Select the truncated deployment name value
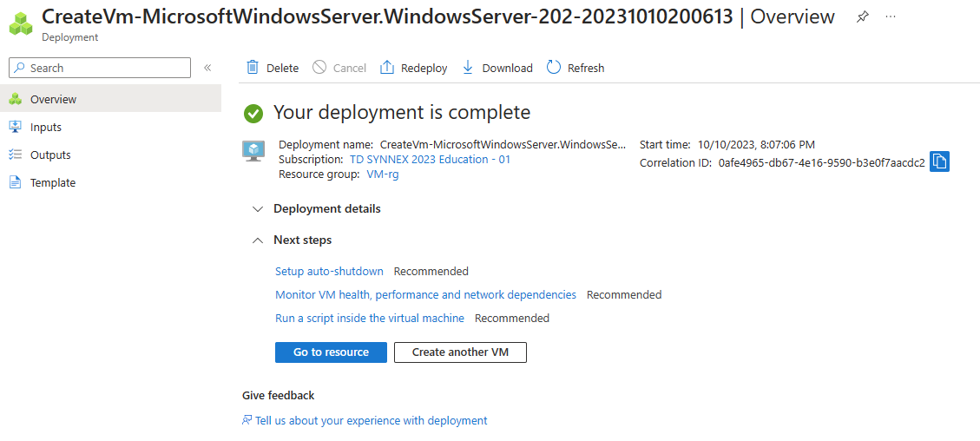Screen dimensions: 980x441 503,145
